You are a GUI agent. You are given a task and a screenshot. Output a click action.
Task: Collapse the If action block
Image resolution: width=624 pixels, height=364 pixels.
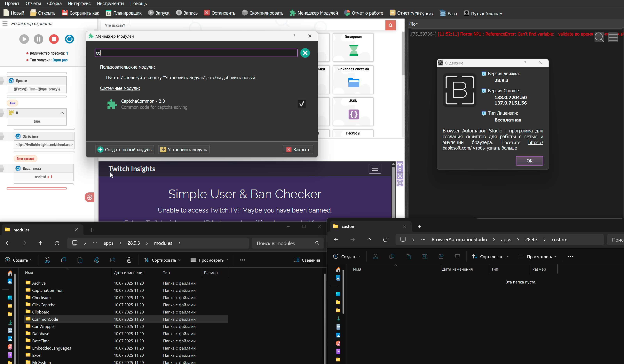(x=62, y=113)
